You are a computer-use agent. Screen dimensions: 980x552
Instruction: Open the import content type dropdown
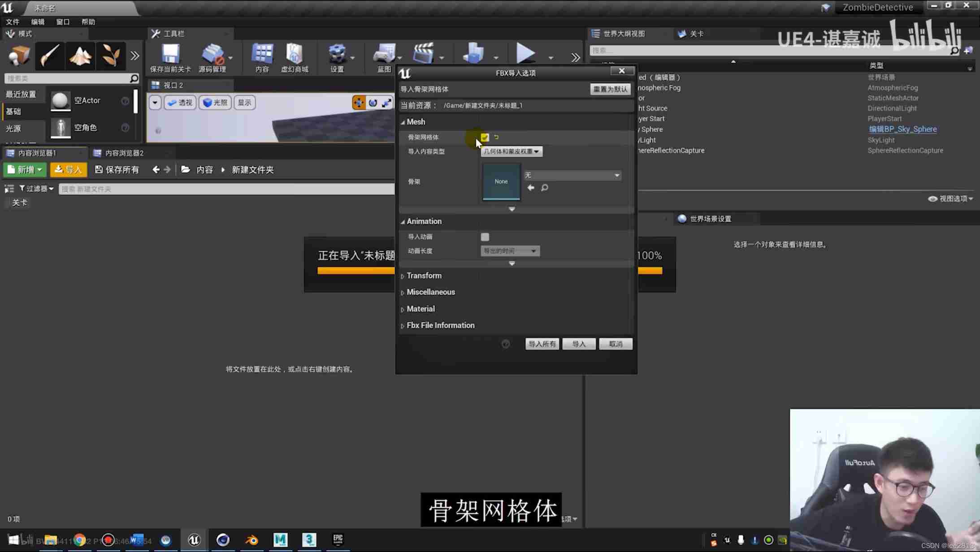coord(511,151)
